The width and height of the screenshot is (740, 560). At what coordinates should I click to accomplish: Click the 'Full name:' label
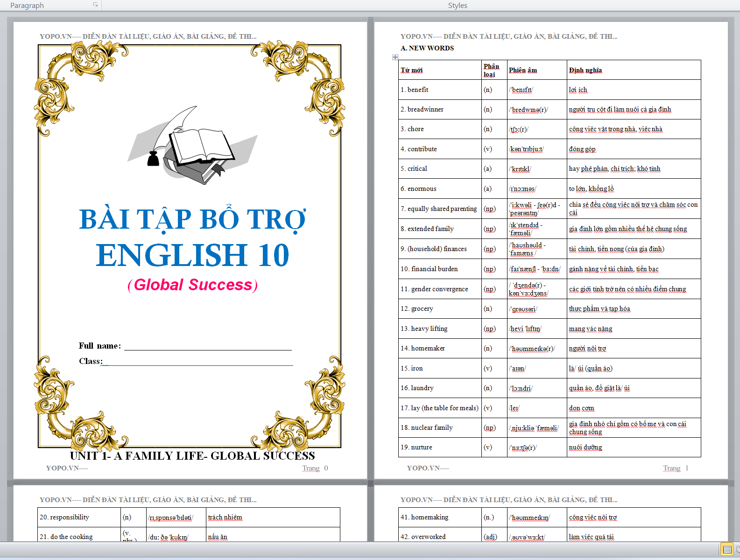(x=100, y=346)
